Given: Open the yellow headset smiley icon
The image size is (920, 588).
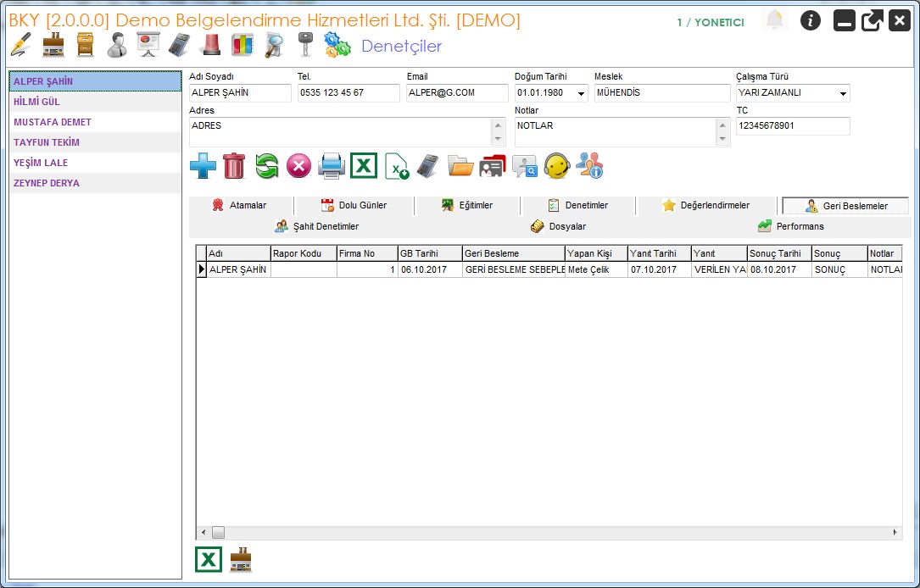Looking at the screenshot, I should coord(557,166).
